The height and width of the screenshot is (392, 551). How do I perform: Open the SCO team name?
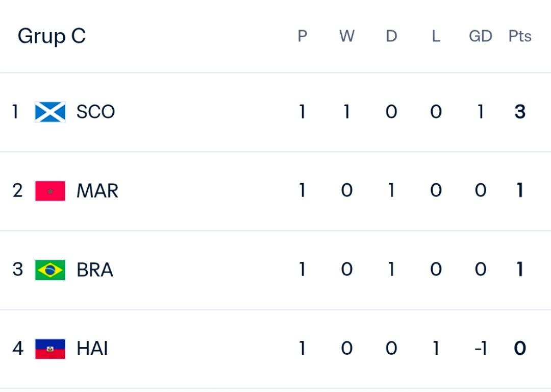[95, 112]
